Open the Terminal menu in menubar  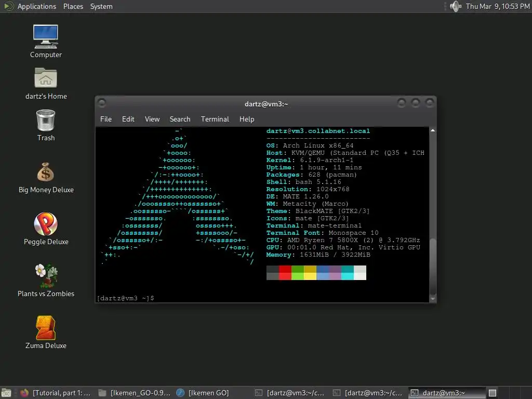tap(215, 119)
